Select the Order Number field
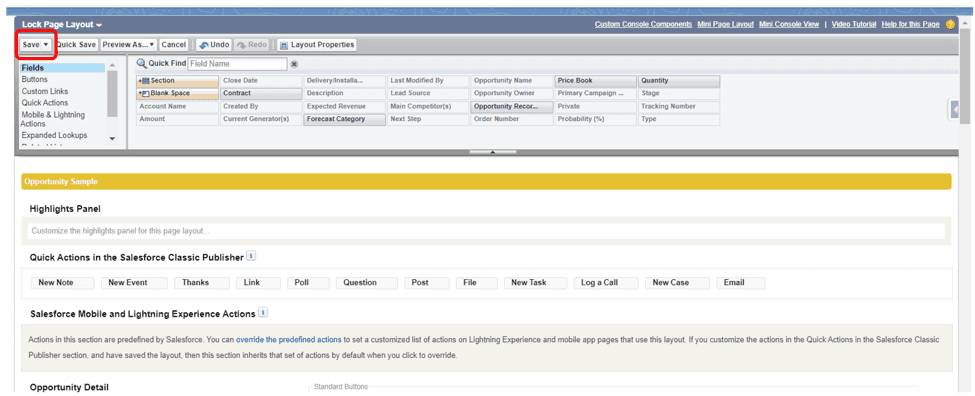Viewport: 975px width, 396px height. [512, 119]
